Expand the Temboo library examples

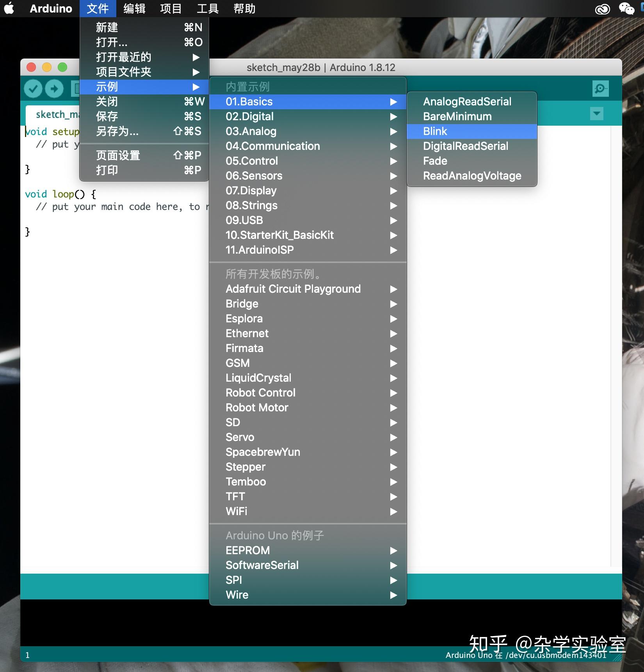(308, 482)
